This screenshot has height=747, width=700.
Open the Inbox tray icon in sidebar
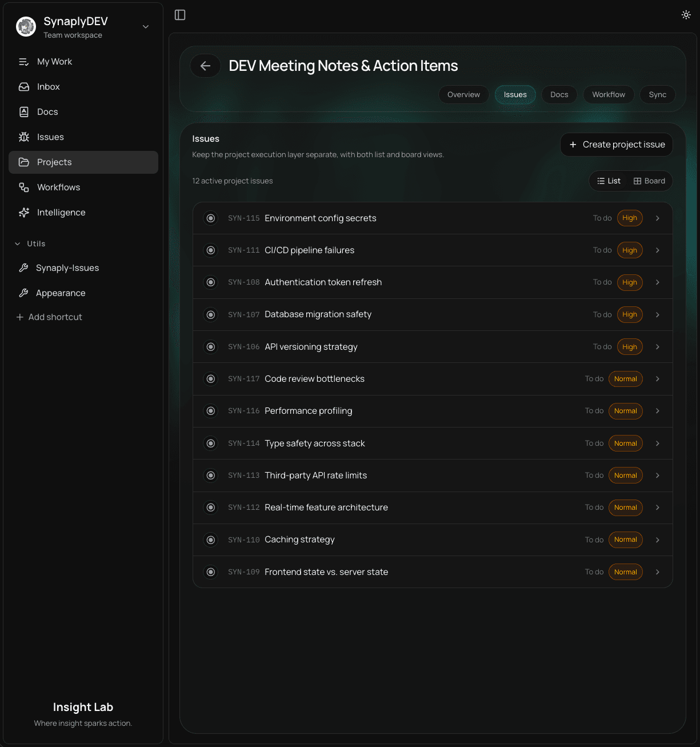click(24, 87)
